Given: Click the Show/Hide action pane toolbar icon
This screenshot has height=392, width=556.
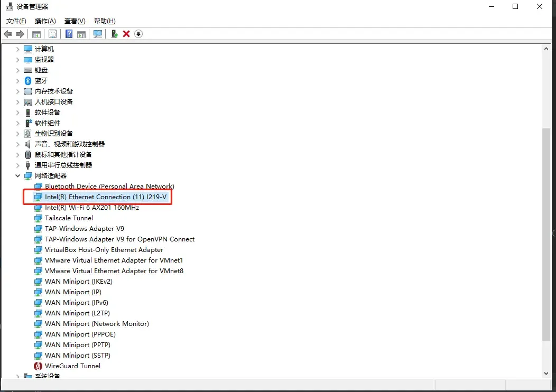Looking at the screenshot, I should pyautogui.click(x=81, y=34).
